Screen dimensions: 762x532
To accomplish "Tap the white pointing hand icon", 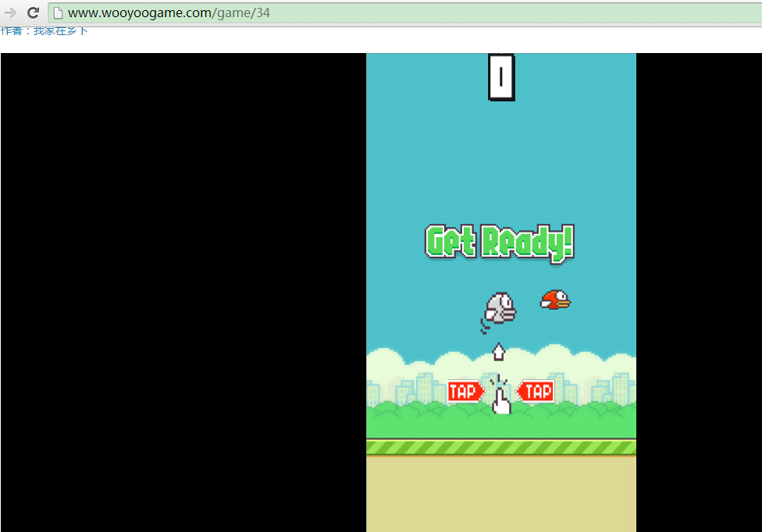I will (501, 401).
